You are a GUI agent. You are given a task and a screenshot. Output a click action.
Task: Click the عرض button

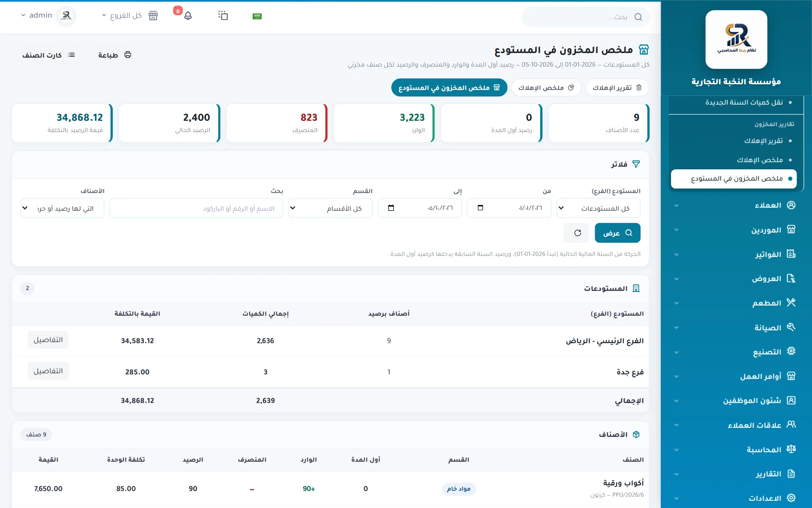(617, 233)
